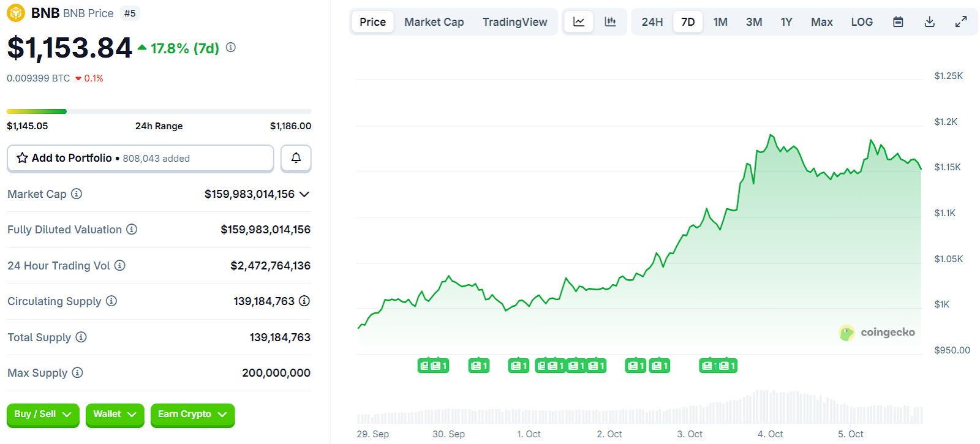Download chart data icon
This screenshot has height=444, width=980.
(929, 22)
